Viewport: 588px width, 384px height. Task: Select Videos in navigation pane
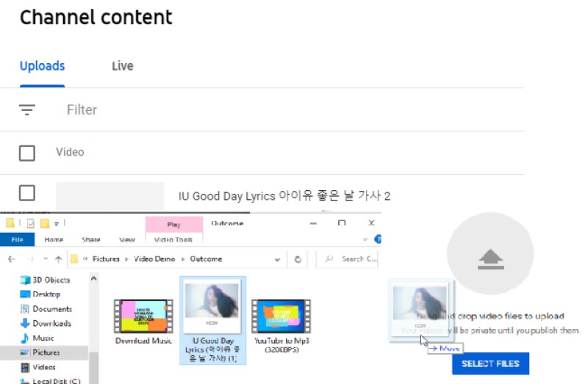(38, 367)
